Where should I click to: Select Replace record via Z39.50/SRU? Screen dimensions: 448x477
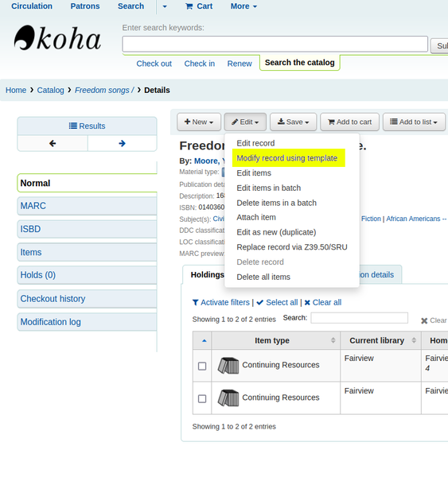292,247
